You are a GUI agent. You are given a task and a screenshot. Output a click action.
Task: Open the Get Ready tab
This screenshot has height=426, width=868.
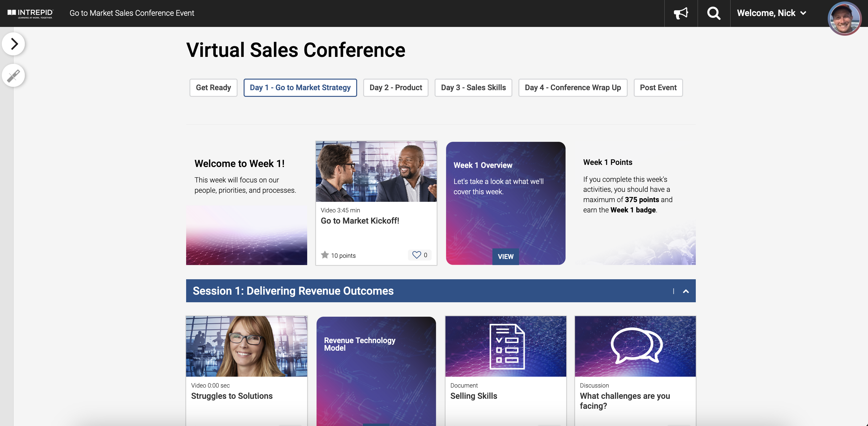213,87
